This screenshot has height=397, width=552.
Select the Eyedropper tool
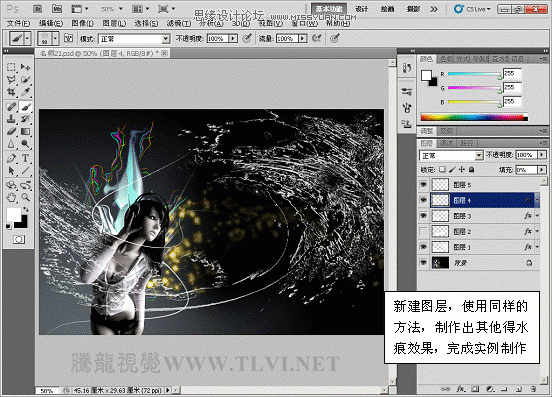[x=25, y=92]
